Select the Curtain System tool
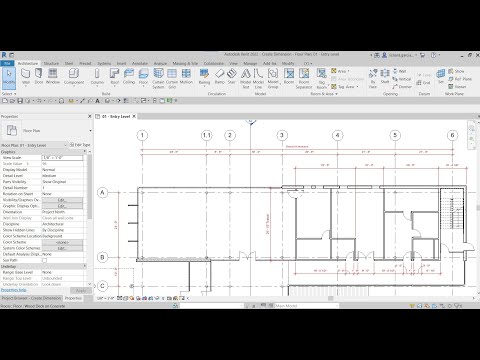This screenshot has width=480, height=360. pos(158,79)
